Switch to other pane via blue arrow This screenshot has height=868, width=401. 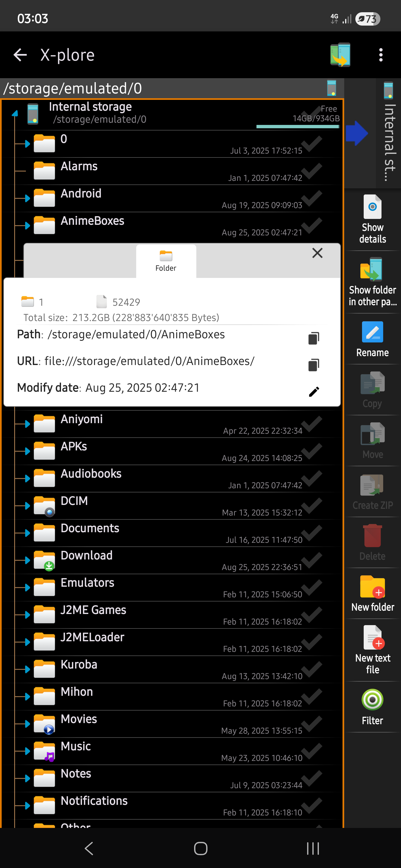[x=356, y=133]
